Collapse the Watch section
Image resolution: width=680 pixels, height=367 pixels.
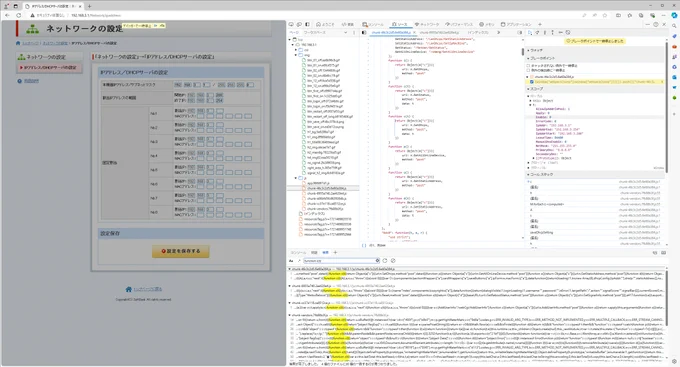[x=528, y=50]
